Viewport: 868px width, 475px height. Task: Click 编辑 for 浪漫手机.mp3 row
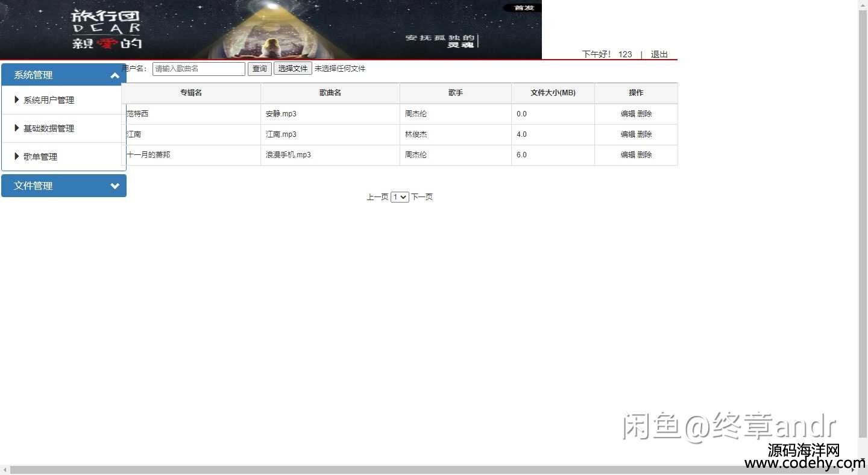tap(628, 155)
